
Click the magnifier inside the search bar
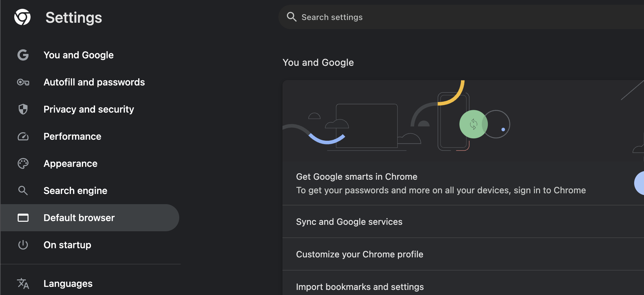coord(291,17)
